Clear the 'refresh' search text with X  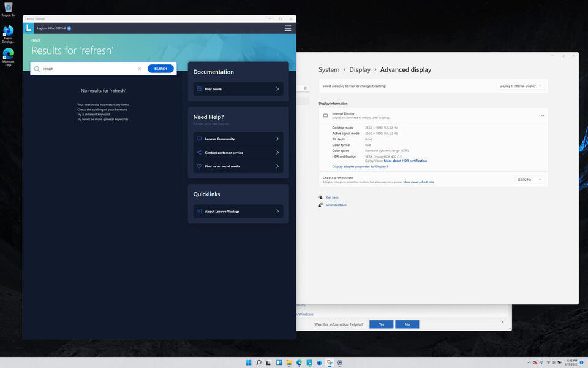coord(140,69)
